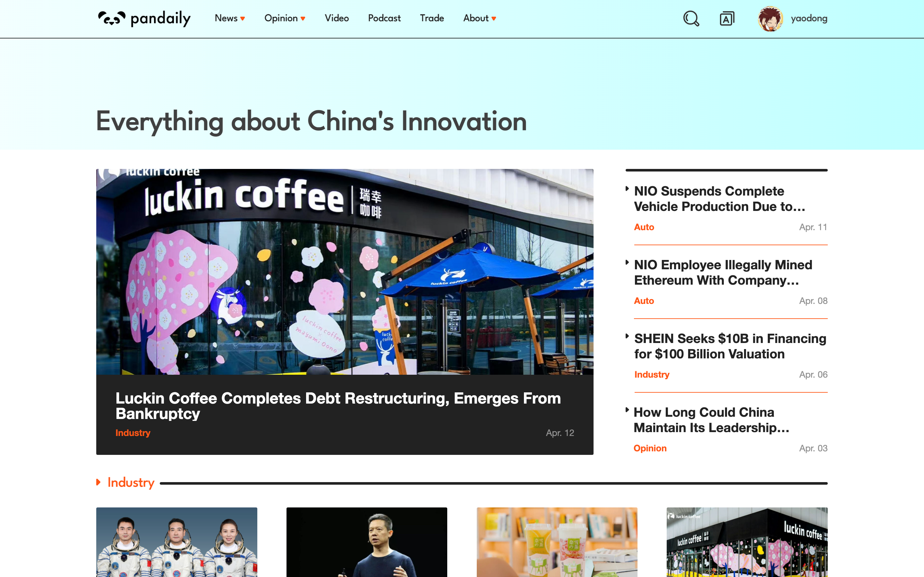Go to the Video page
Viewport: 924px width, 577px height.
pyautogui.click(x=337, y=18)
